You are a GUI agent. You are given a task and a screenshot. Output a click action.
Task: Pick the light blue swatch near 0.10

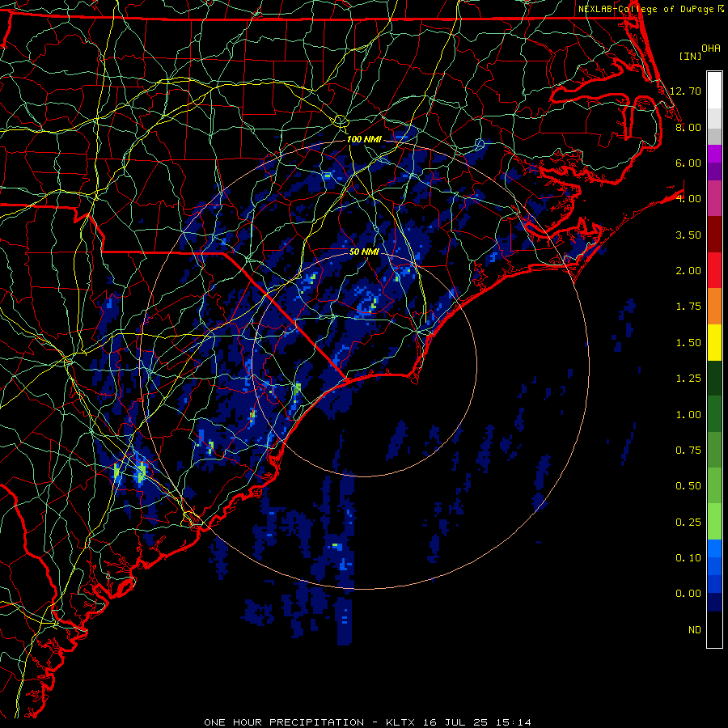click(714, 548)
